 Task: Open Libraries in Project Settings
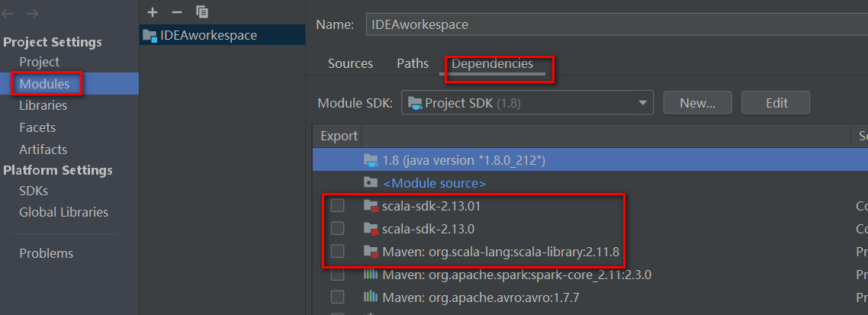(x=43, y=105)
